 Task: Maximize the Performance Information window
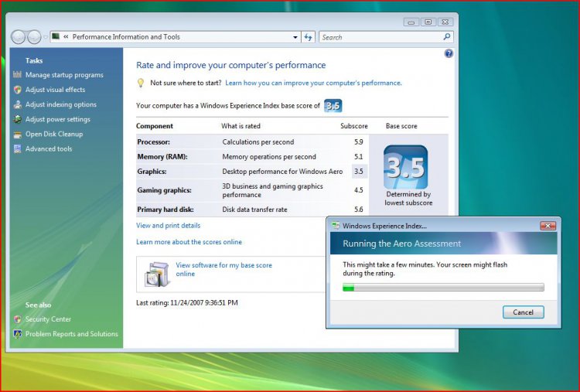428,22
